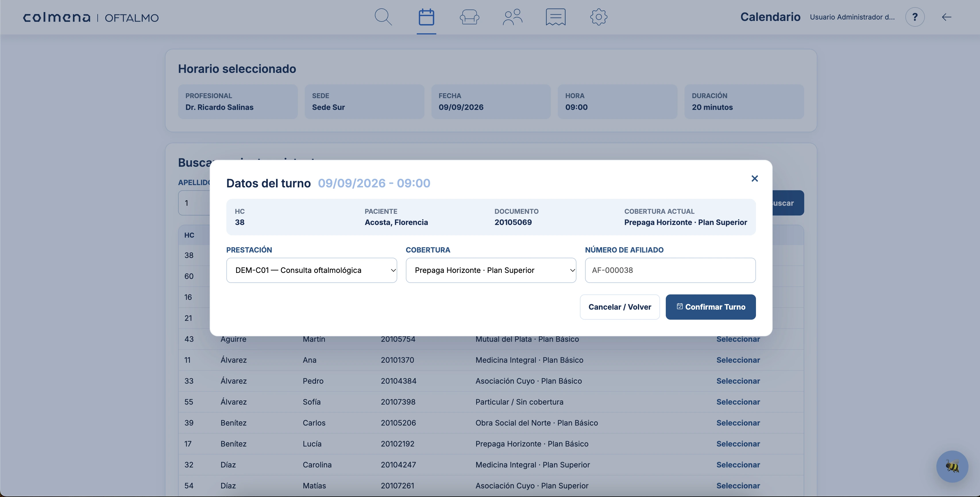Click the search input containing 1

[x=194, y=203]
